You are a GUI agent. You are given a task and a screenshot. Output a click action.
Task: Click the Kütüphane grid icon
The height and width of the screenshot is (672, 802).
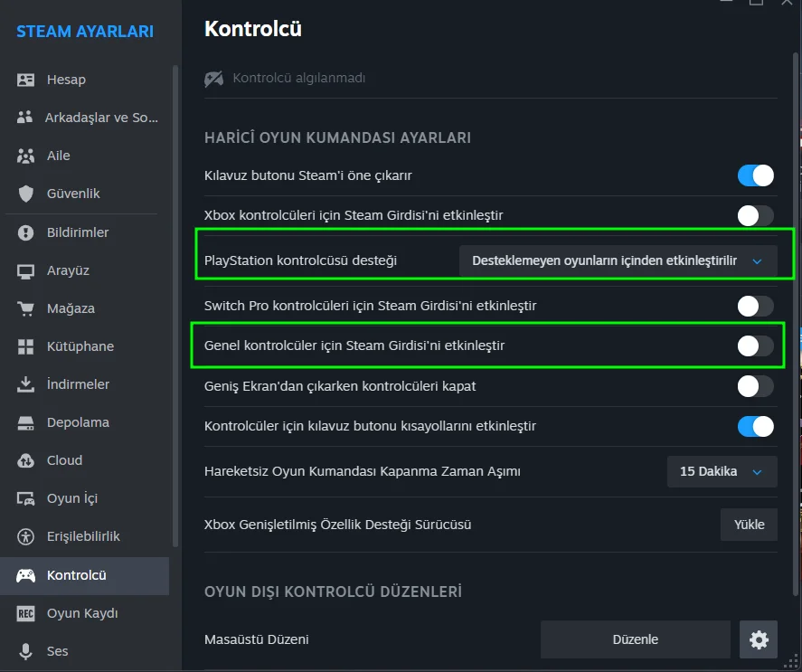[25, 346]
